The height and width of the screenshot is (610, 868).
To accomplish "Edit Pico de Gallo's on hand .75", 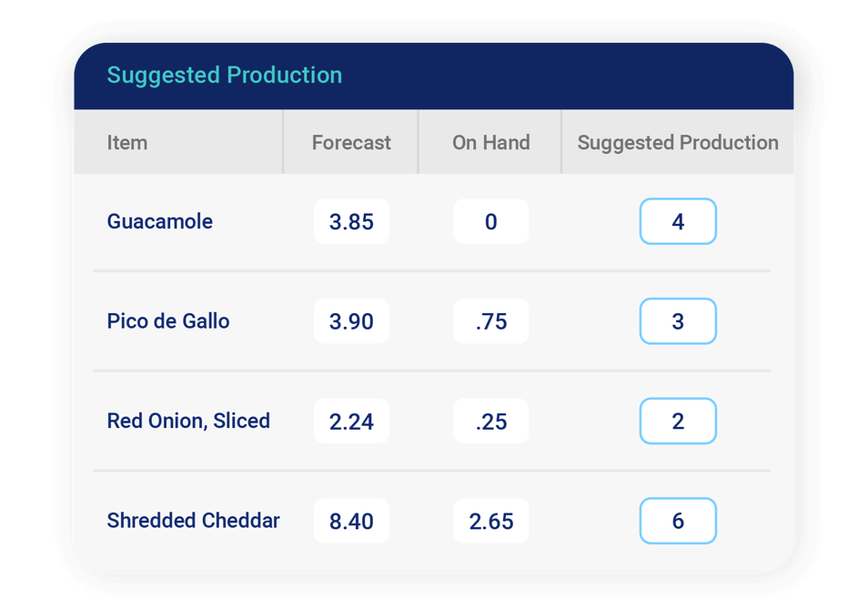I will point(490,320).
